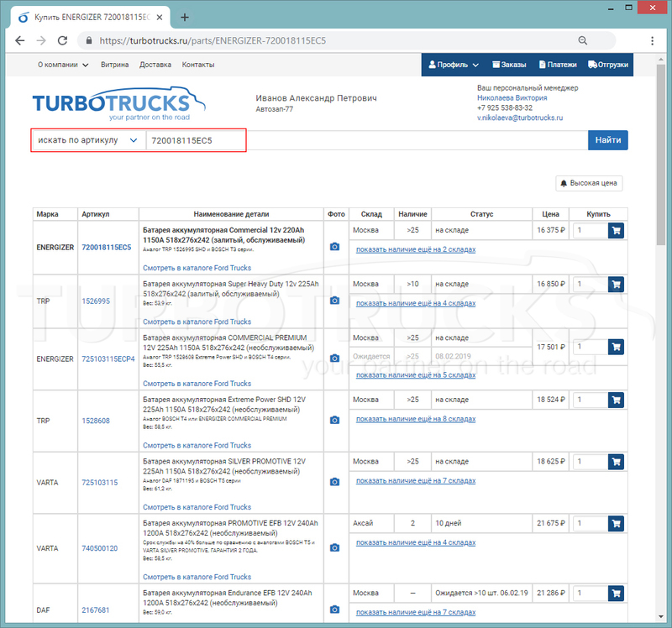View photo of ENERGIZER 725103115ECP4
Screen dimensions: 672x628
[334, 358]
